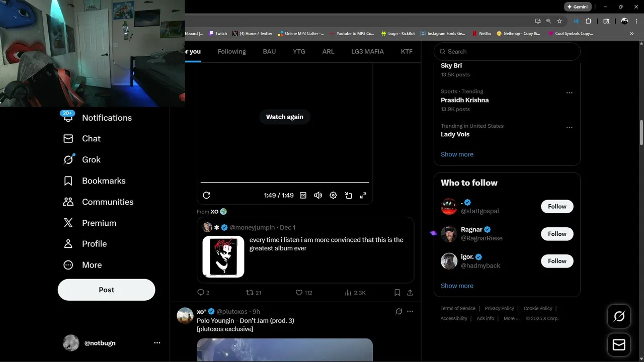
Task: Open Grok actions on plutoxos post
Action: [399, 311]
